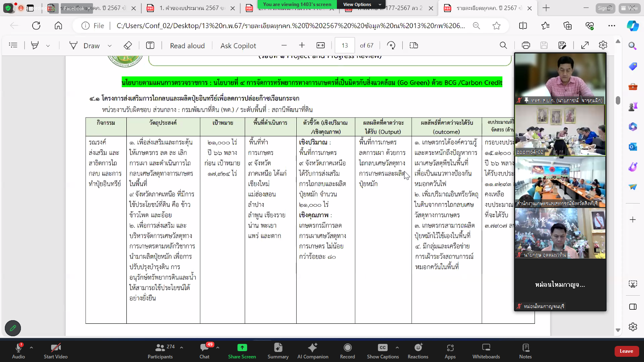This screenshot has height=362, width=644.
Task: Click page vertical scrollbar thumb
Action: point(618,101)
